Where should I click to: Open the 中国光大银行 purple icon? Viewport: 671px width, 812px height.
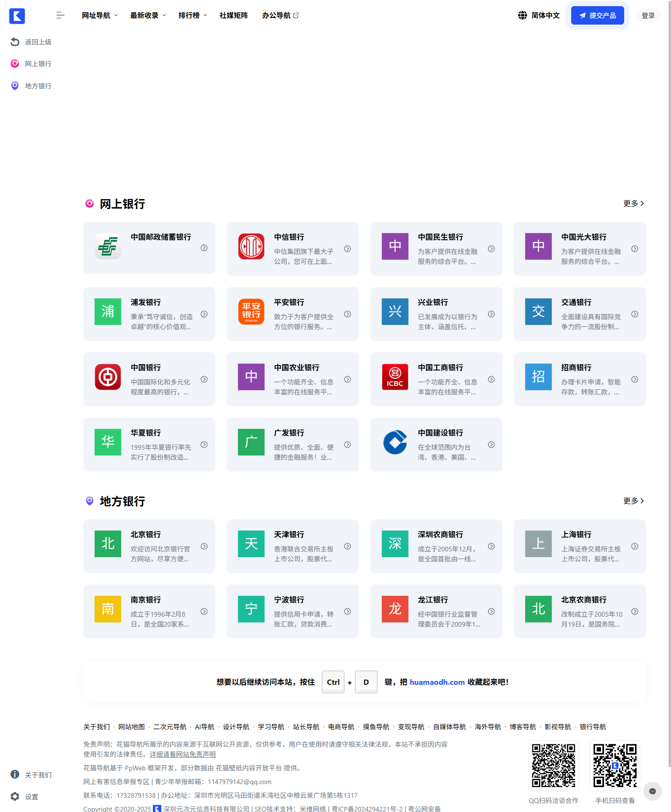pos(539,247)
